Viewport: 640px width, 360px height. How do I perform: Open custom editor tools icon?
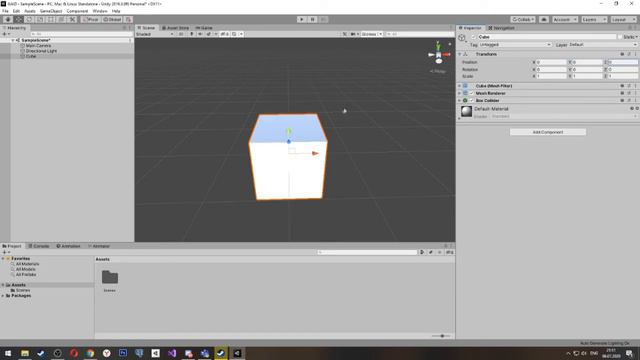tap(72, 19)
